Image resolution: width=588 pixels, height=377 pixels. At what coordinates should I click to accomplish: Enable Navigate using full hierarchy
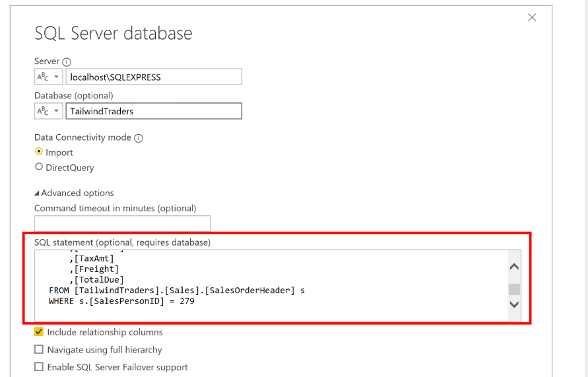(39, 350)
